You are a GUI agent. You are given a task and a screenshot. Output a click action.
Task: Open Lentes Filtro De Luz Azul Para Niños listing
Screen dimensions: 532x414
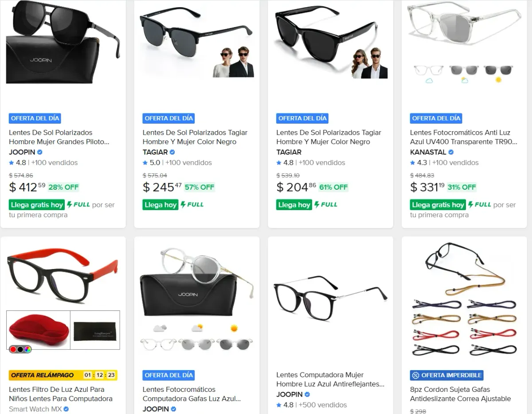pyautogui.click(x=61, y=394)
